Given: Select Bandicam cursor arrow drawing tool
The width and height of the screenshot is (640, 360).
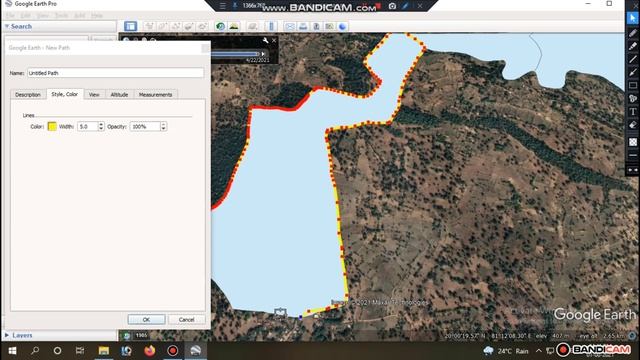Looking at the screenshot, I should point(633,18).
